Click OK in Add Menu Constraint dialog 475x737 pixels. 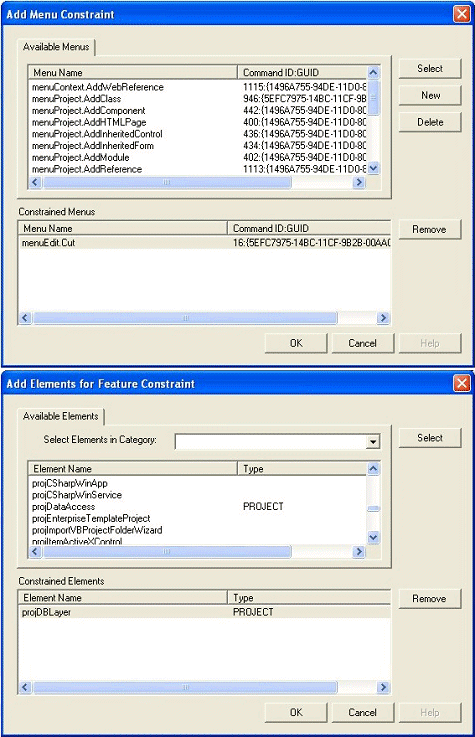[x=296, y=343]
